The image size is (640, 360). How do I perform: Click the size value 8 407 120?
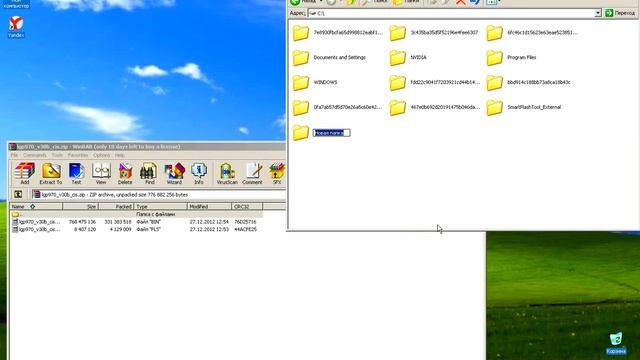click(85, 229)
